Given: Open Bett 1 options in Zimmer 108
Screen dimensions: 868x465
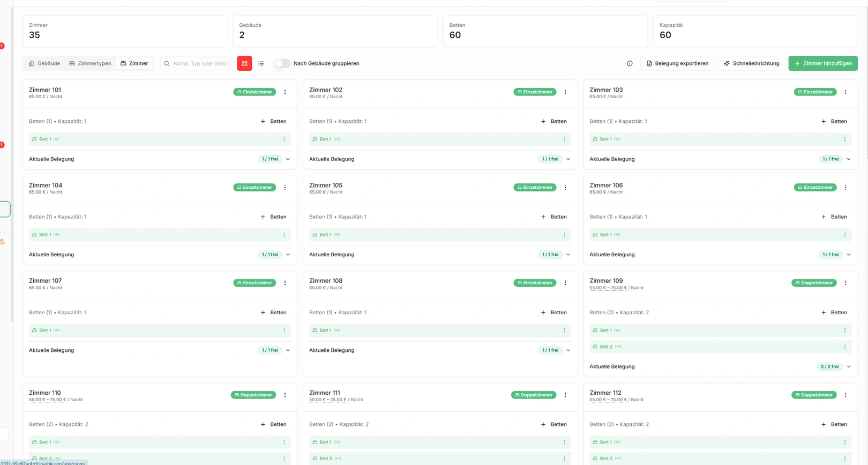Looking at the screenshot, I should coord(564,330).
